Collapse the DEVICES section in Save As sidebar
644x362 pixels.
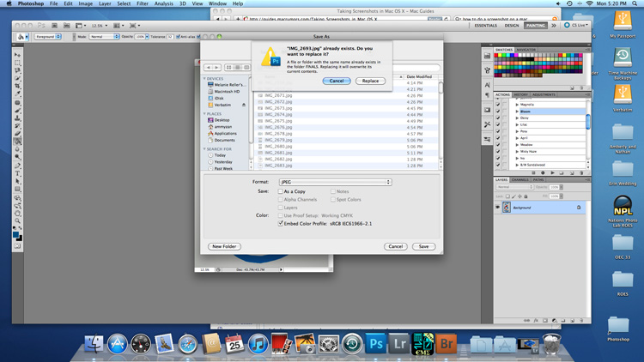tap(204, 78)
